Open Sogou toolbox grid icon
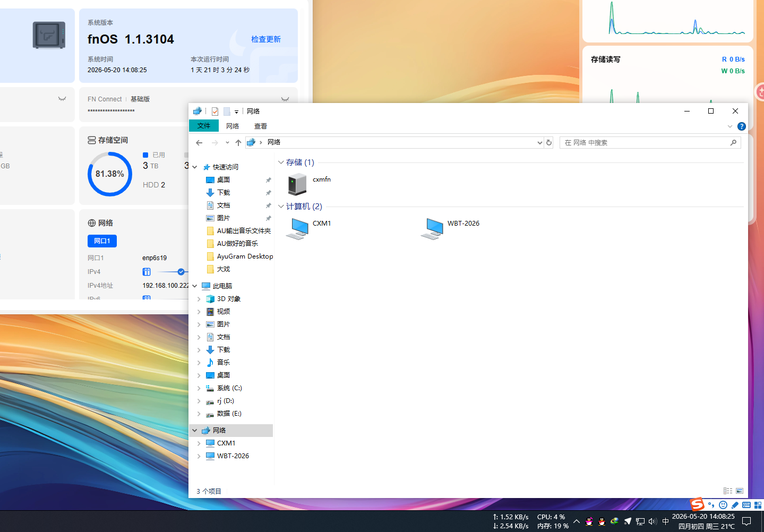Screen dimensions: 764x532 [758, 505]
